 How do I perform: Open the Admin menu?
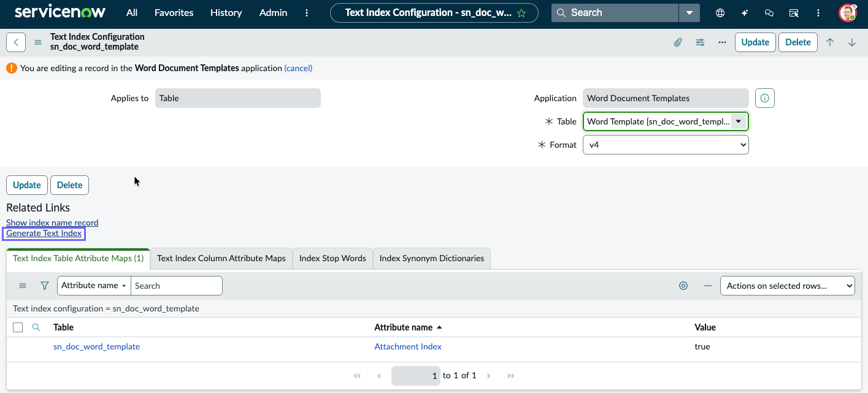coord(273,12)
